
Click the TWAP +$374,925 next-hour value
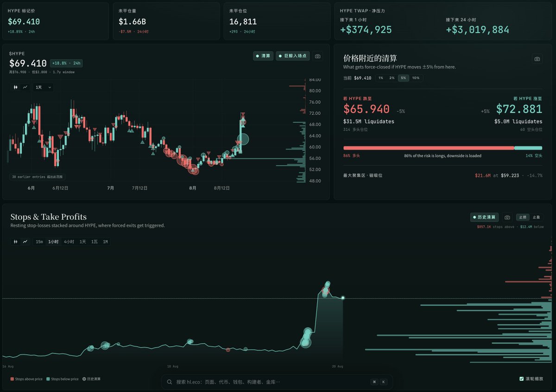click(366, 30)
